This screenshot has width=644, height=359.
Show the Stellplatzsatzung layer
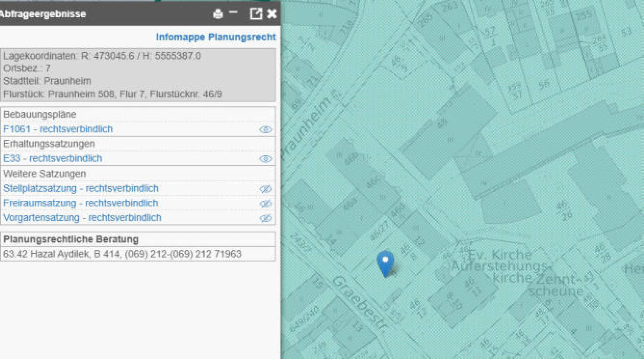point(266,189)
